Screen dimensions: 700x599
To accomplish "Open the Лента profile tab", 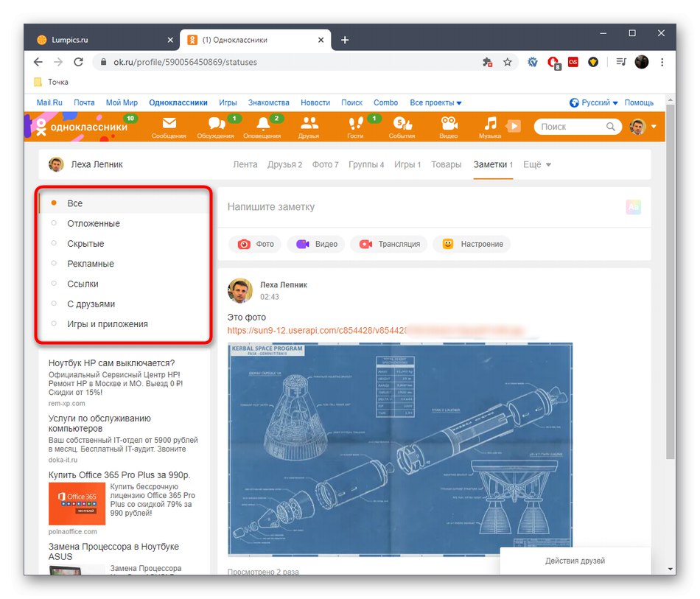I will coord(245,164).
